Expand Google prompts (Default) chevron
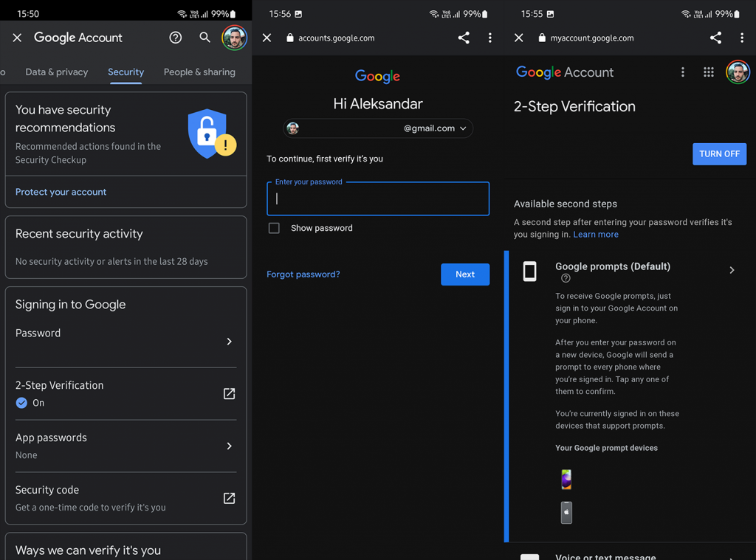 pos(732,270)
